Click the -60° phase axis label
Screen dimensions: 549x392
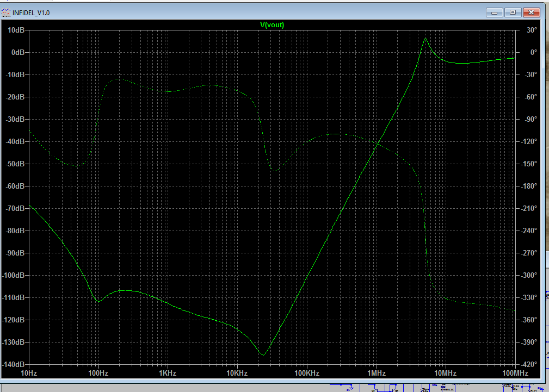pyautogui.click(x=530, y=97)
